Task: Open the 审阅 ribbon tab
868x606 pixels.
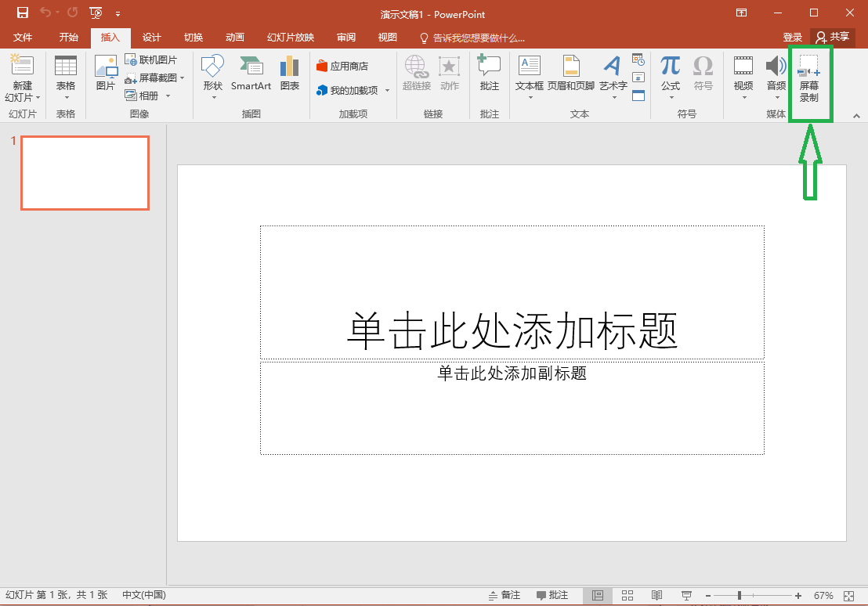Action: point(346,37)
